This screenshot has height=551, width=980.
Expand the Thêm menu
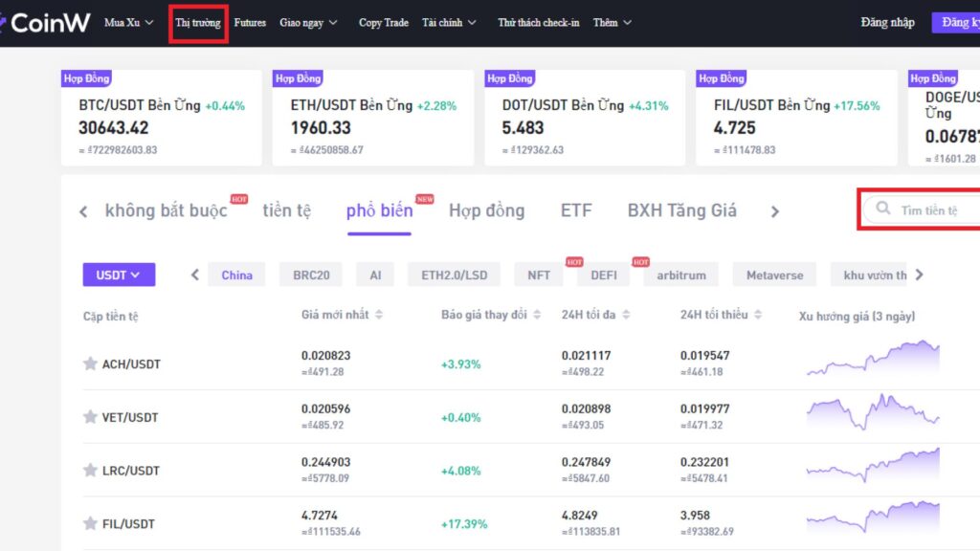pos(612,23)
